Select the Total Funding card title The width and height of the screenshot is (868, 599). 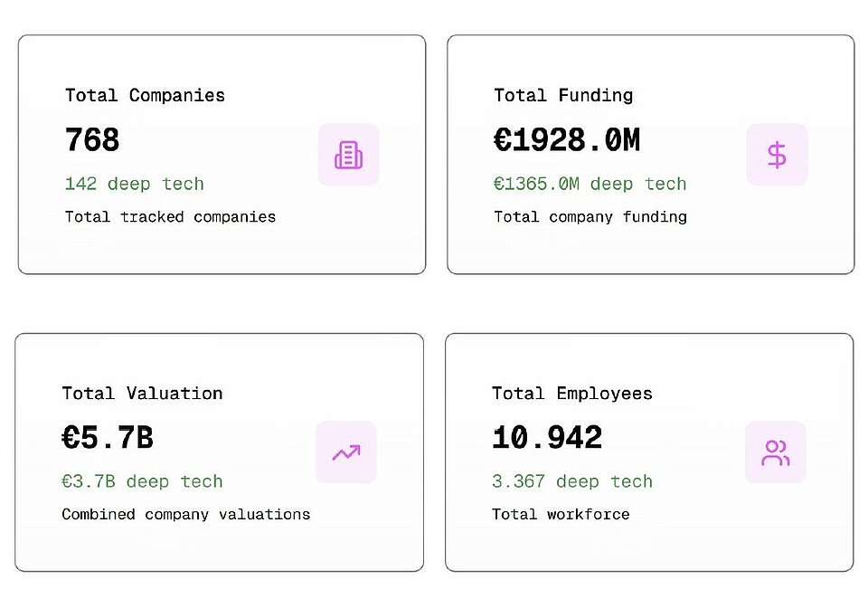click(x=563, y=95)
